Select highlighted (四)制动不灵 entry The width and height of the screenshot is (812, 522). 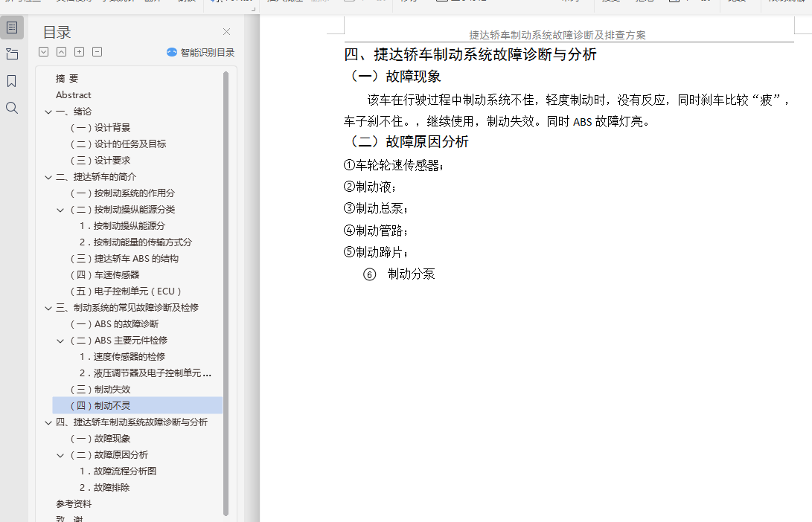click(138, 405)
